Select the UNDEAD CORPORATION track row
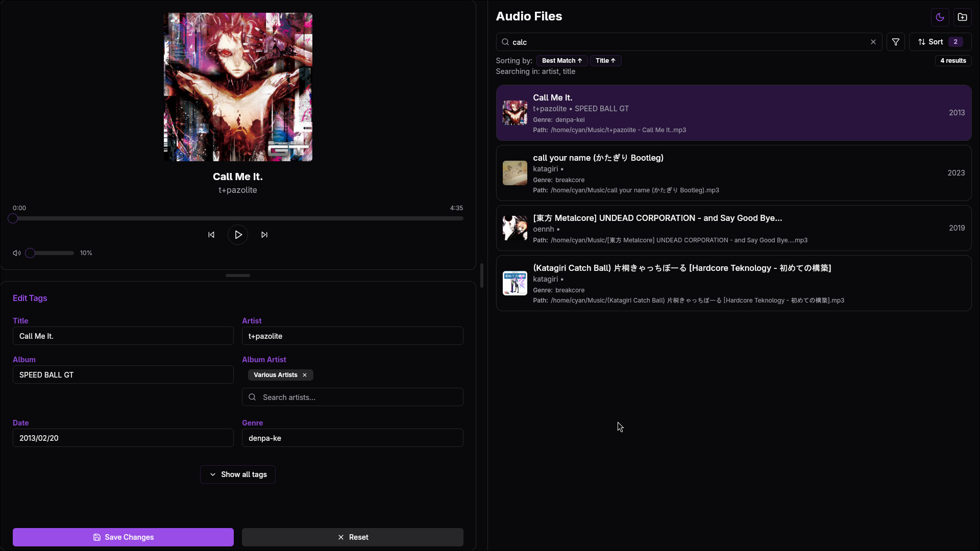This screenshot has width=980, height=551. pos(733,228)
